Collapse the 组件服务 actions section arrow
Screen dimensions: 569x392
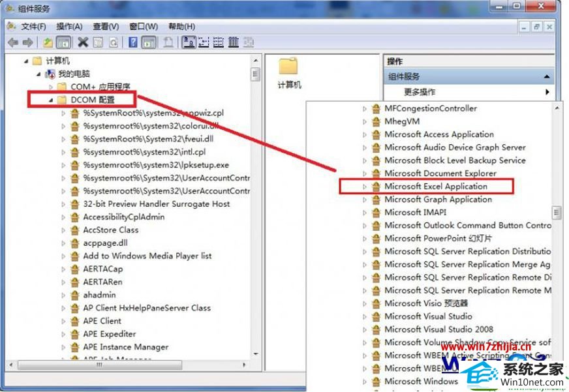pyautogui.click(x=547, y=77)
